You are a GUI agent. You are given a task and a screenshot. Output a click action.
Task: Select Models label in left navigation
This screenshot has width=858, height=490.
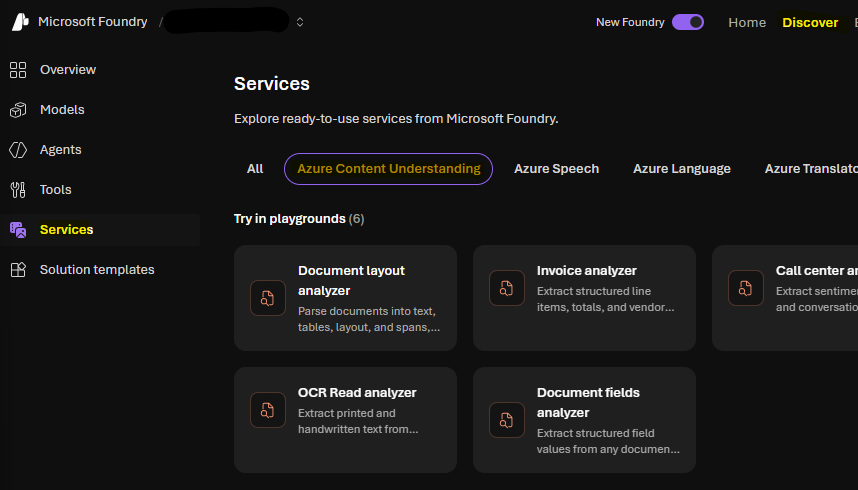tap(62, 109)
